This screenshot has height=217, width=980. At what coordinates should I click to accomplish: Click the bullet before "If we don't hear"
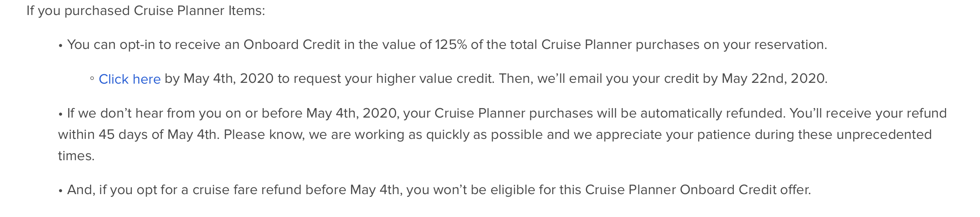pyautogui.click(x=61, y=114)
